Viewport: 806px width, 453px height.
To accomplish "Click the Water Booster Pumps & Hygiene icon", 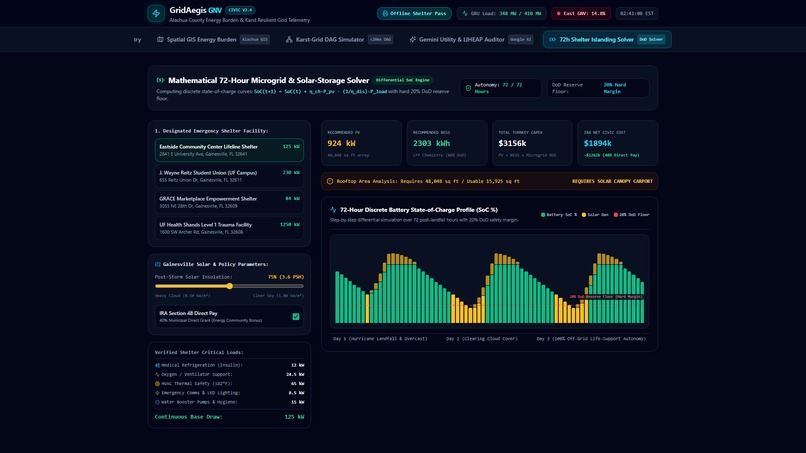I will tap(157, 402).
